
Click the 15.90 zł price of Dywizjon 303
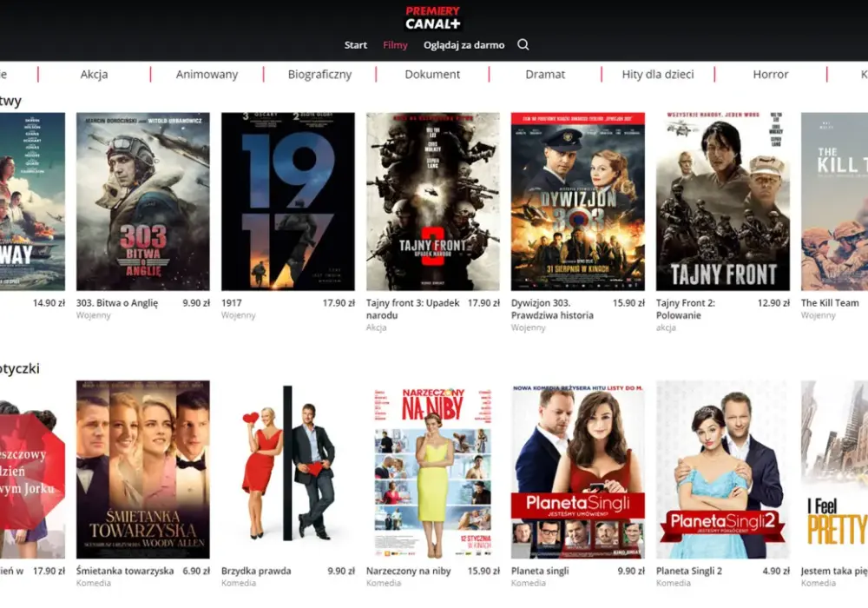coord(628,303)
